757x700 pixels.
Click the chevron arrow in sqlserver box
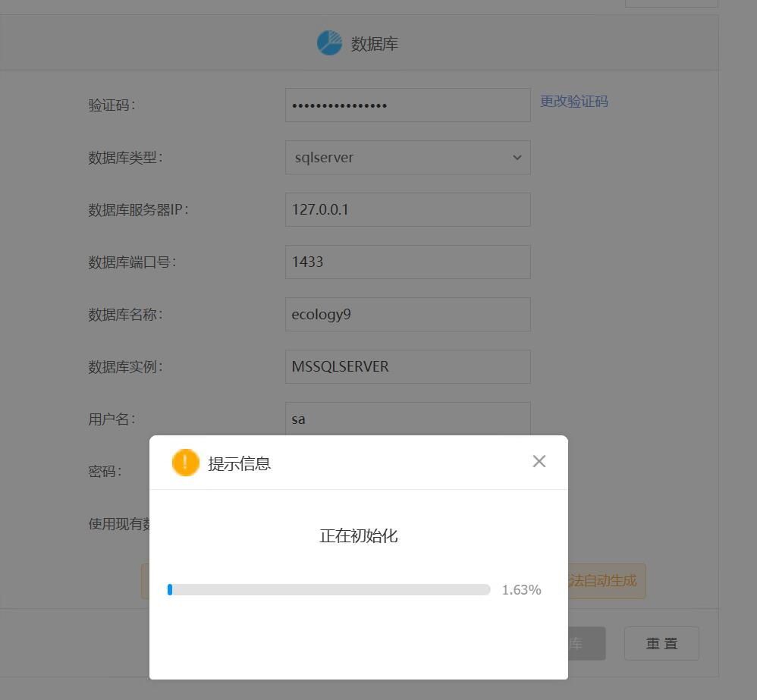pos(517,158)
